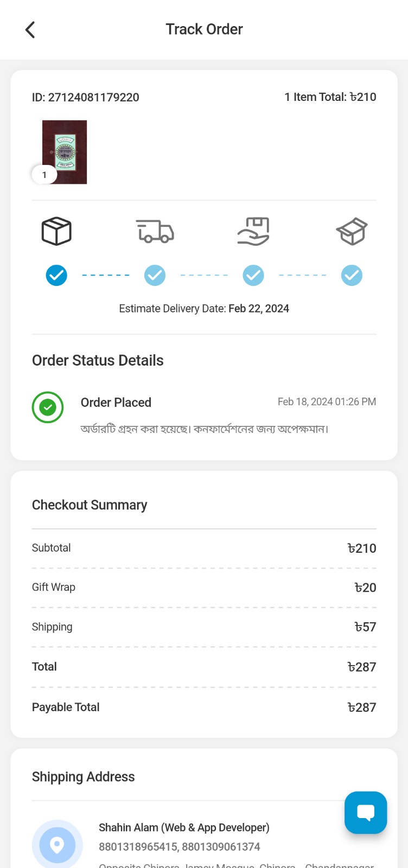Tap the hand holding package icon
Viewport: 408px width, 868px height.
253,231
